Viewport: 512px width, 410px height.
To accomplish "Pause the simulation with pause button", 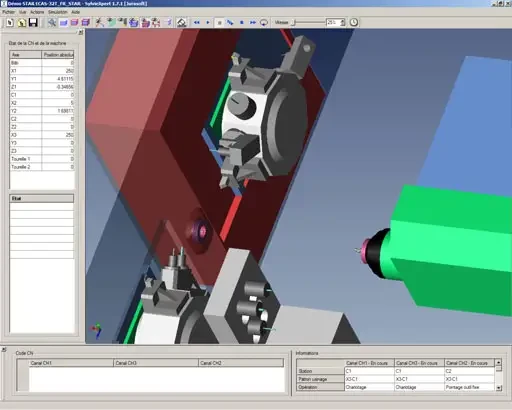I will click(x=219, y=23).
